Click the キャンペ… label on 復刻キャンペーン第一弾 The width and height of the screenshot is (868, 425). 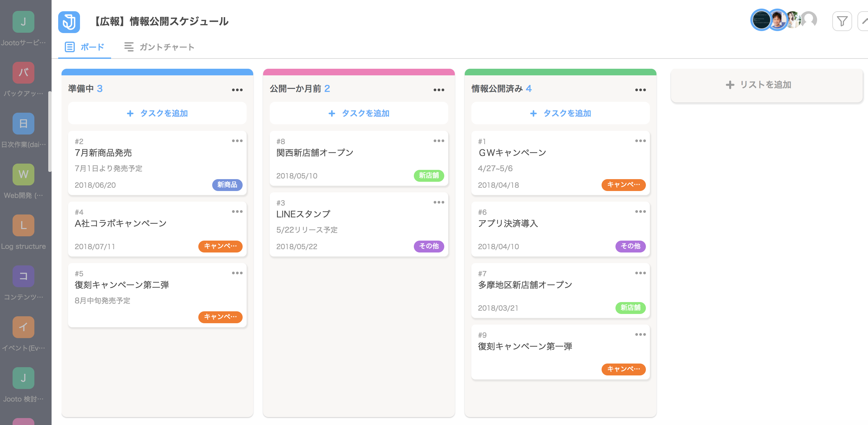(623, 369)
